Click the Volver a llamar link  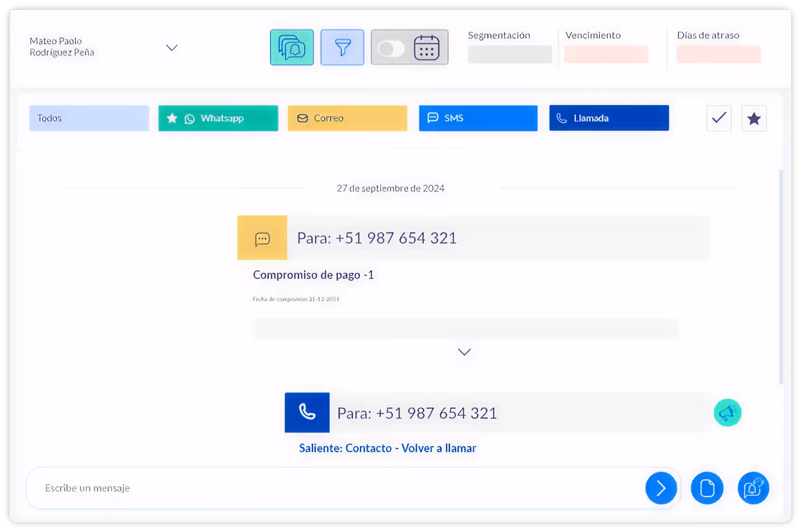point(439,448)
